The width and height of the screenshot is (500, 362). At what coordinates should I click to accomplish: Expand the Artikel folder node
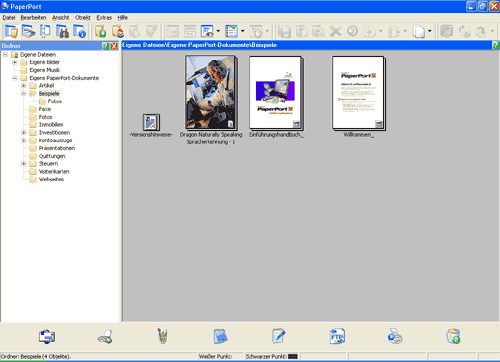[x=24, y=86]
